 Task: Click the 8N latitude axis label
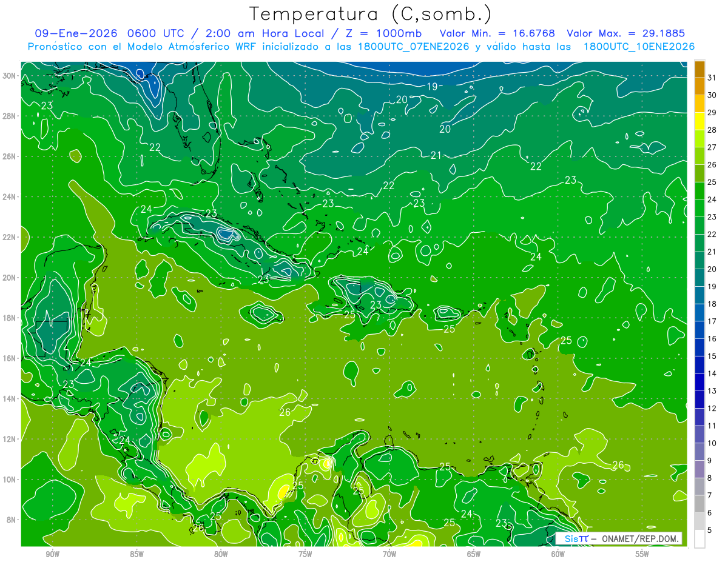click(x=11, y=519)
